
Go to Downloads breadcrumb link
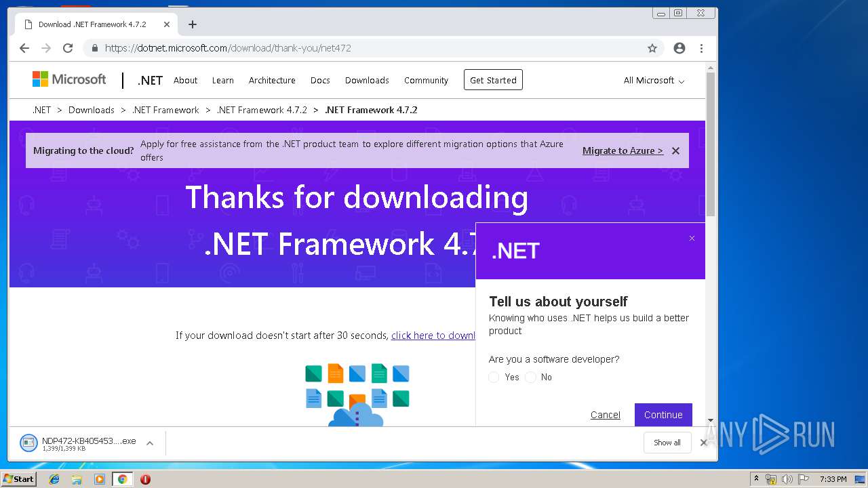(x=91, y=110)
